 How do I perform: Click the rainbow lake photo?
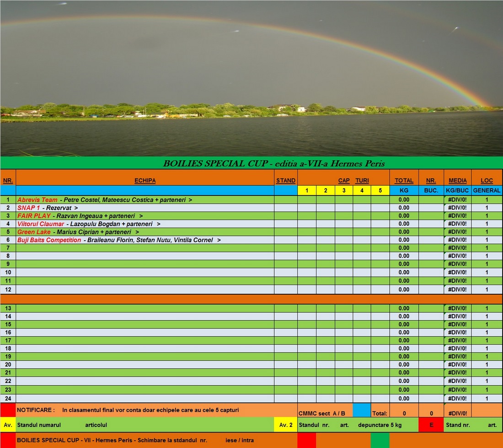tap(251, 78)
